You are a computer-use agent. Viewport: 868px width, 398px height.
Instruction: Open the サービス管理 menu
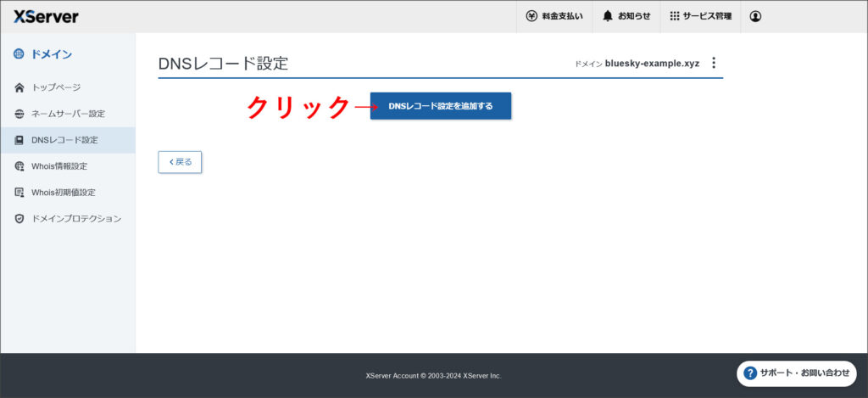tap(700, 17)
